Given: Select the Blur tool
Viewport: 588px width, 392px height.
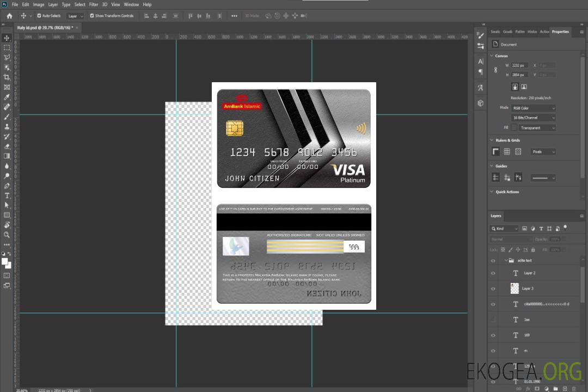Looking at the screenshot, I should [x=7, y=166].
